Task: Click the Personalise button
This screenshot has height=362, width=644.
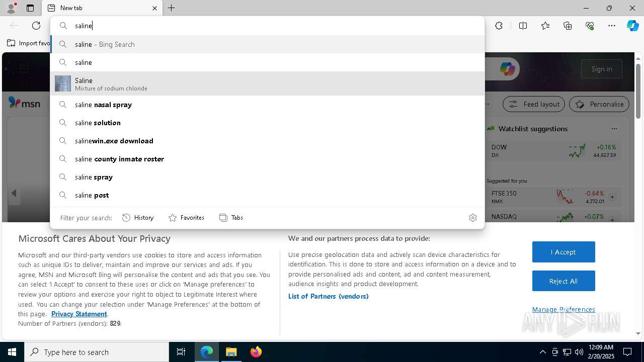Action: click(599, 104)
